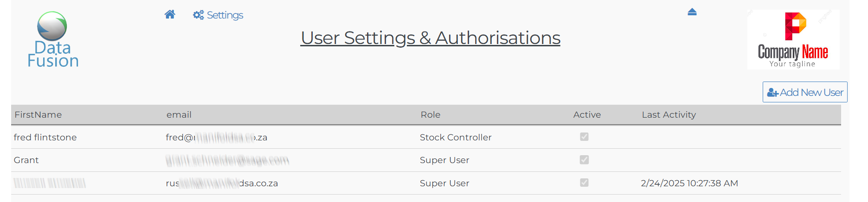Click Stock Controller role cell

456,138
